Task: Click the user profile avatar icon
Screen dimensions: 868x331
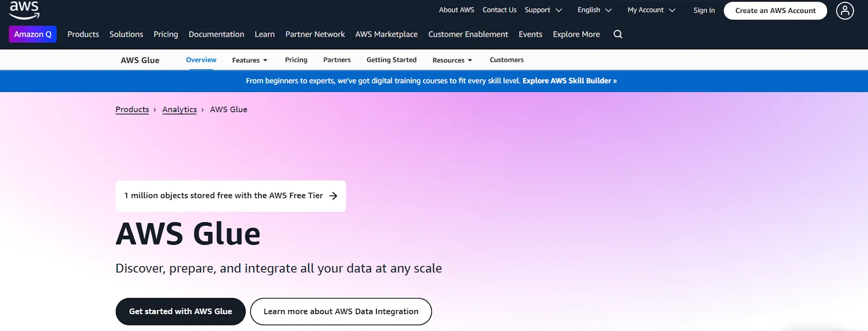Action: [845, 10]
